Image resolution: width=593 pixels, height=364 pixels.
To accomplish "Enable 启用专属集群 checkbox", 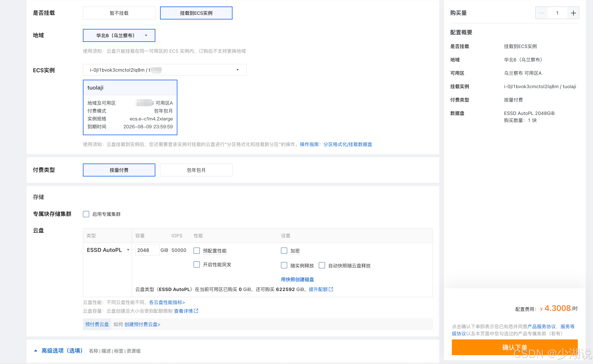I will point(86,214).
